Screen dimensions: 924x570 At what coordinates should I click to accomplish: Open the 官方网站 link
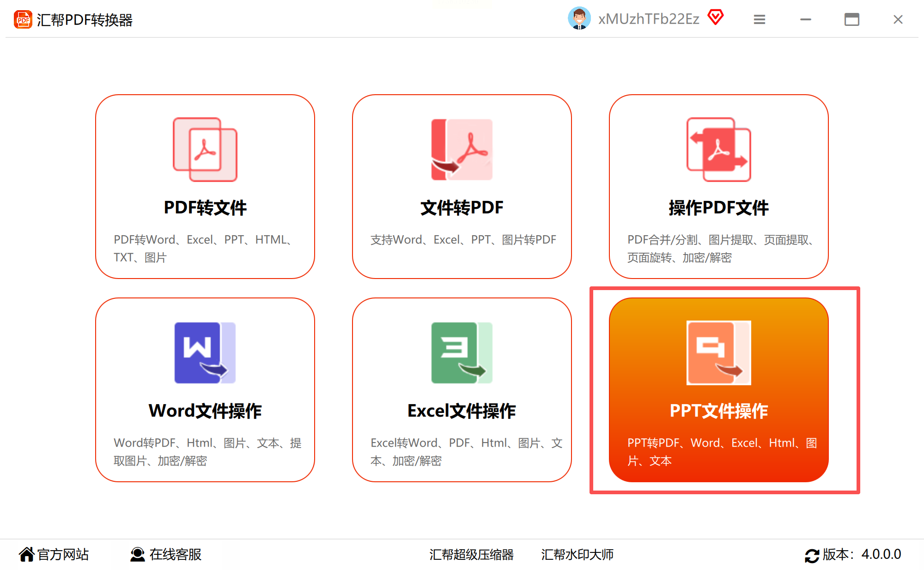(x=54, y=554)
